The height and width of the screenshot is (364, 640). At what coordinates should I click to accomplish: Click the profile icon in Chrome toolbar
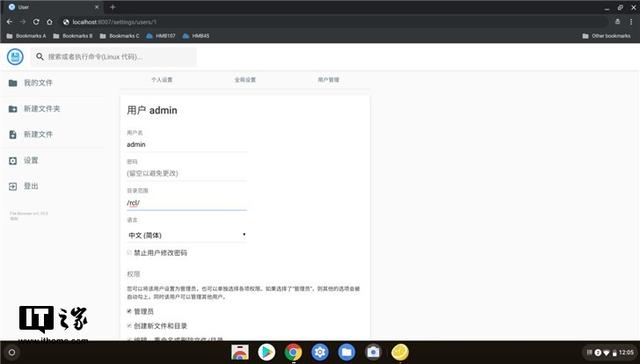pos(618,22)
